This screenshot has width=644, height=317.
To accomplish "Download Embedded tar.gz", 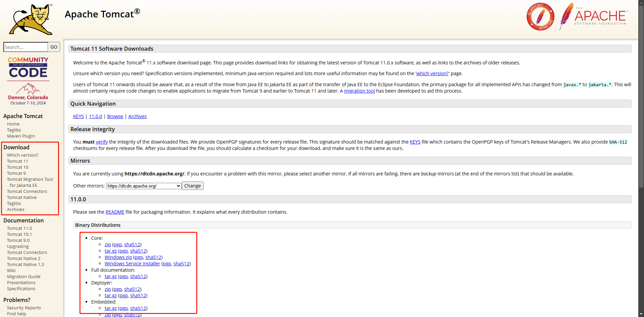I will pyautogui.click(x=111, y=308).
